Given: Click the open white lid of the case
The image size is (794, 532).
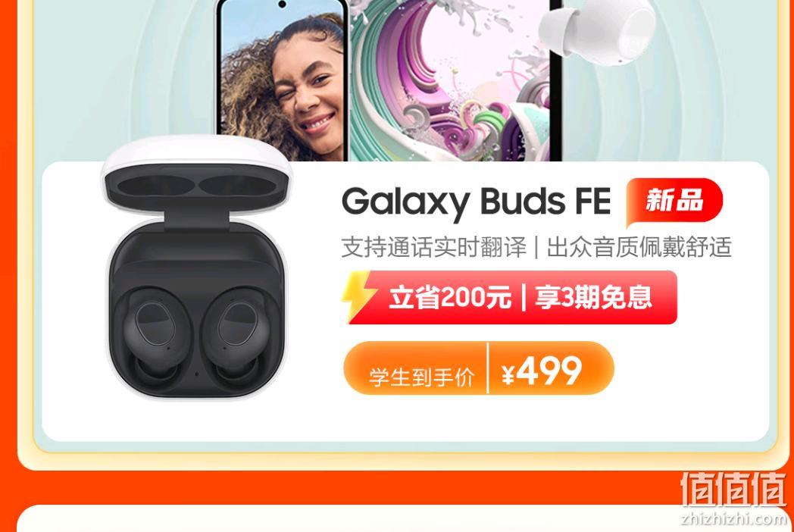Looking at the screenshot, I should click(x=197, y=175).
